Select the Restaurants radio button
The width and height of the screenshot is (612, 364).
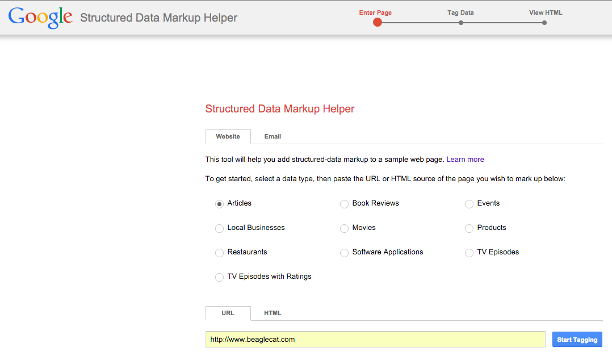click(219, 253)
